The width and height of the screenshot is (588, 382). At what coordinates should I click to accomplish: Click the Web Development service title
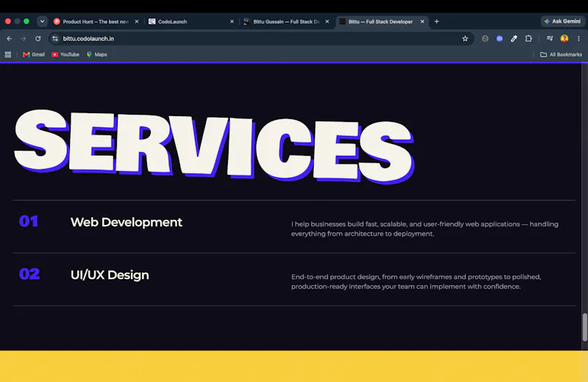[126, 223]
